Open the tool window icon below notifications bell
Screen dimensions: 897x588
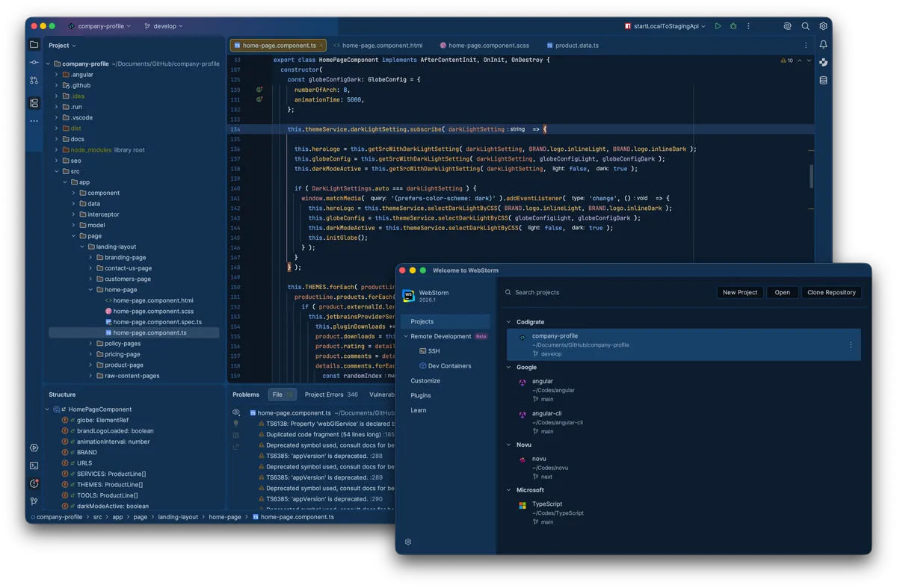[x=823, y=63]
